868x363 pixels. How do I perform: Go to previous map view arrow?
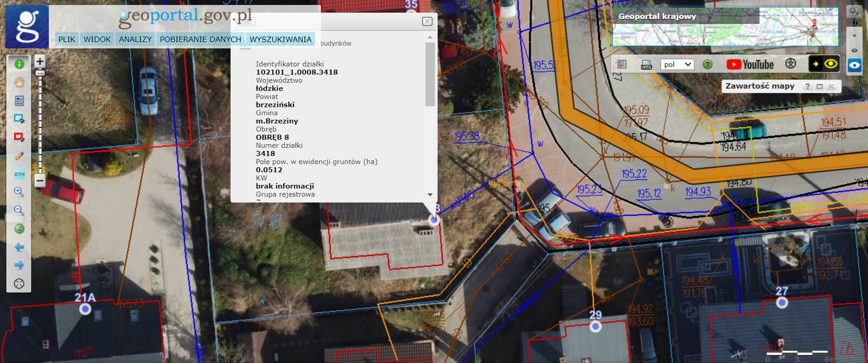pyautogui.click(x=20, y=247)
